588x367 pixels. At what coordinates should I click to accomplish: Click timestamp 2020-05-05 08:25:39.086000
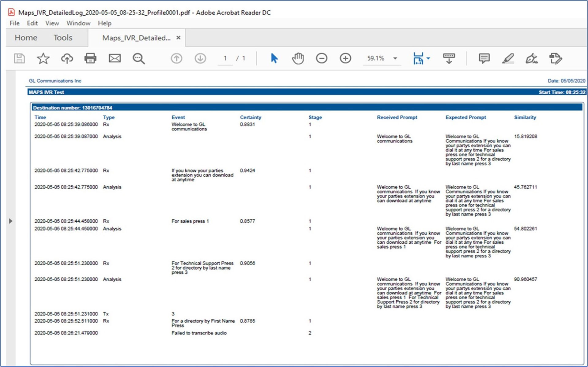tap(66, 124)
